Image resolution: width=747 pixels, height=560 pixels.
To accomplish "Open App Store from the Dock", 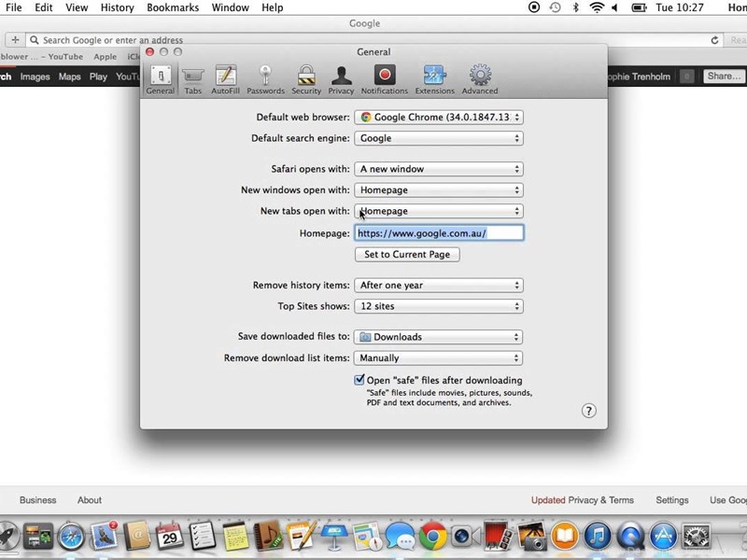I will [x=663, y=536].
